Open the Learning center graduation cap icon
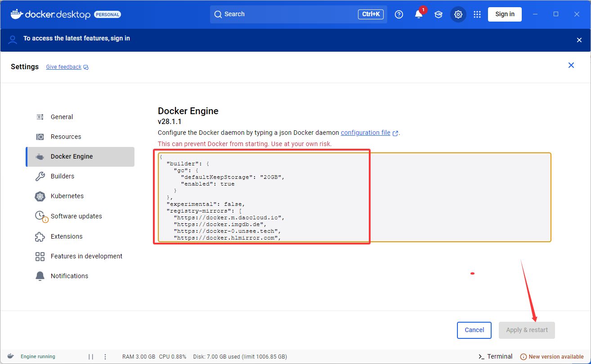This screenshot has width=591, height=364. tap(439, 14)
